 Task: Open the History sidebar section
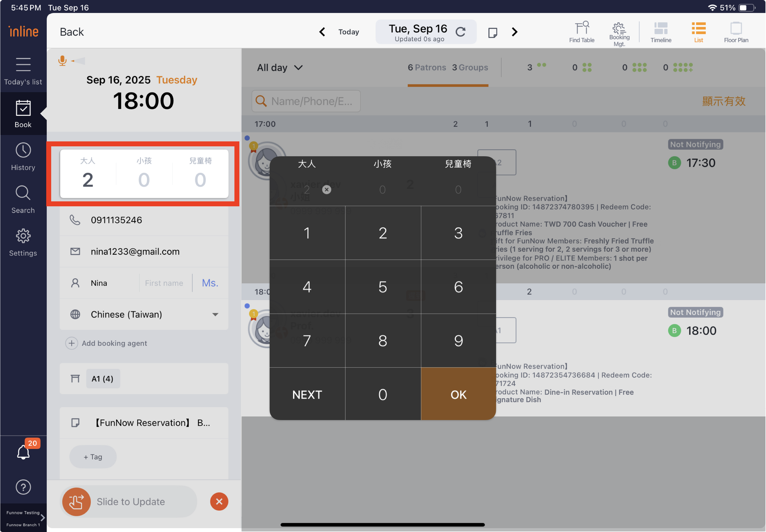23,157
